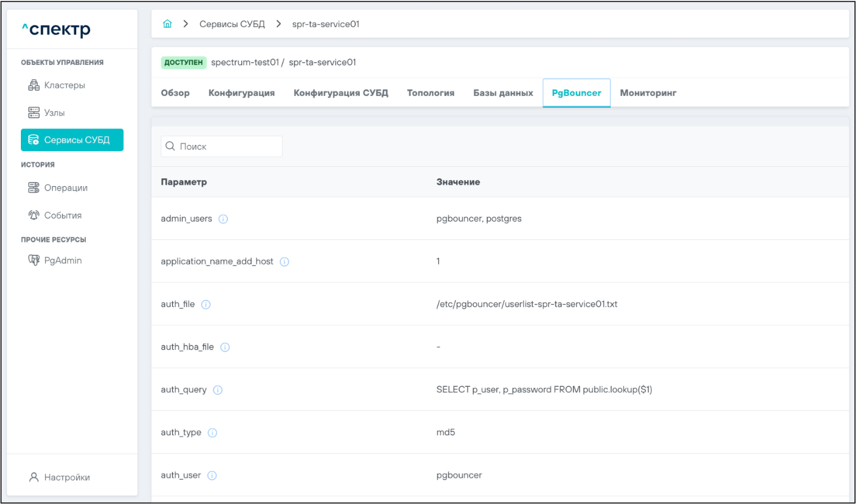The width and height of the screenshot is (856, 504).
Task: Switch to Конфигурация СУБД tab
Action: click(x=341, y=93)
